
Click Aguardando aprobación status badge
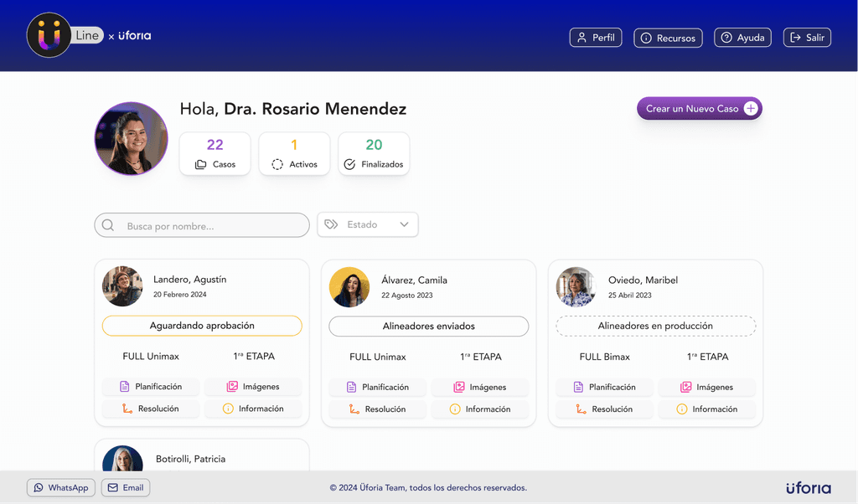[x=202, y=326]
